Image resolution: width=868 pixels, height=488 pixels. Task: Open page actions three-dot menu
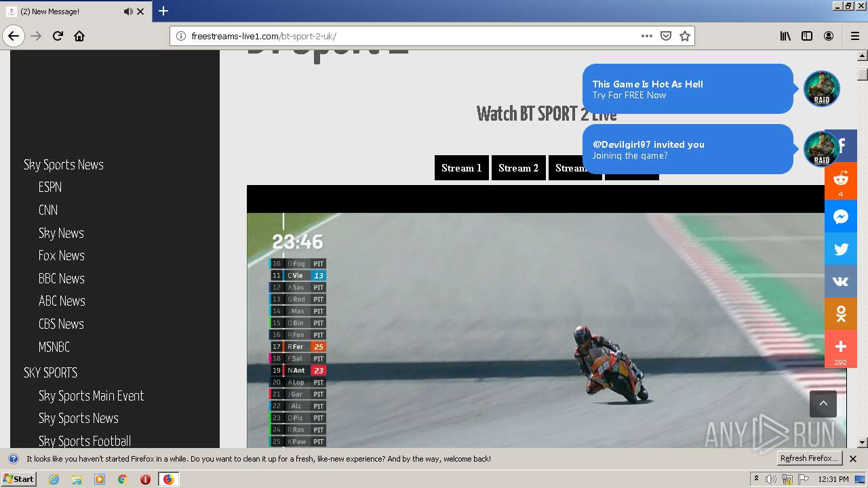[x=647, y=36]
